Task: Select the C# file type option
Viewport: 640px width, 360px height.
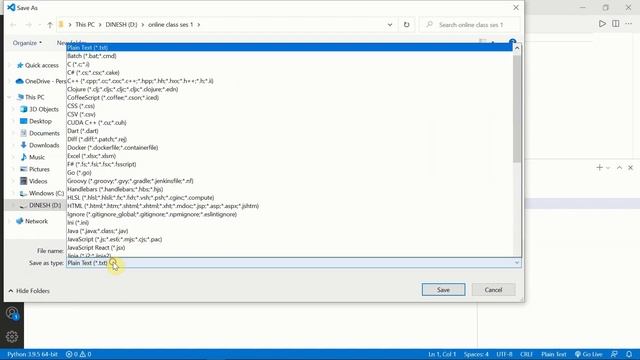Action: click(289, 73)
